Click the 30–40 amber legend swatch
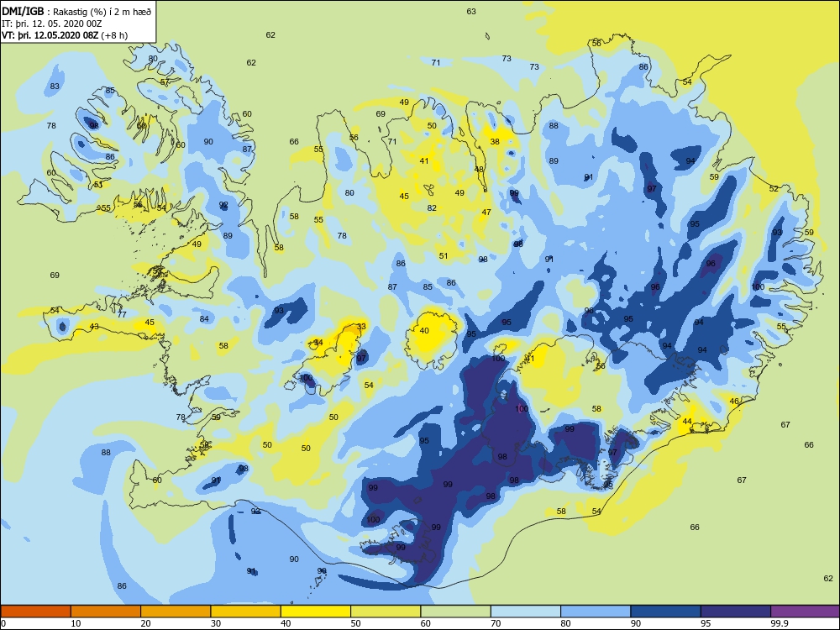This screenshot has height=630, width=840. pos(246,612)
